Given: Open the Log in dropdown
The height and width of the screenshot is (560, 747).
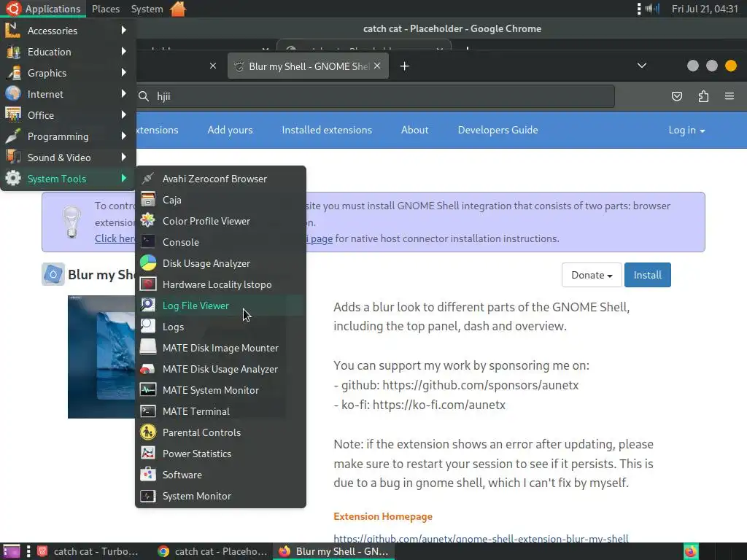Looking at the screenshot, I should (686, 130).
